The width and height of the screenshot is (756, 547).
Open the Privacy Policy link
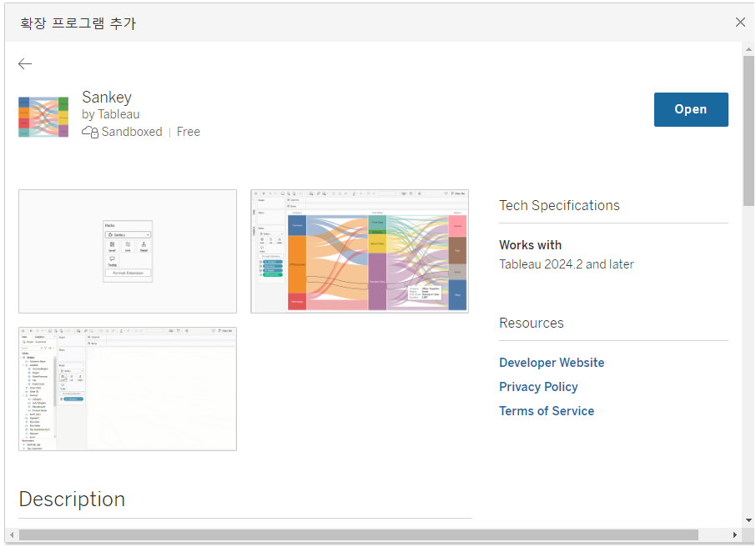tap(538, 387)
